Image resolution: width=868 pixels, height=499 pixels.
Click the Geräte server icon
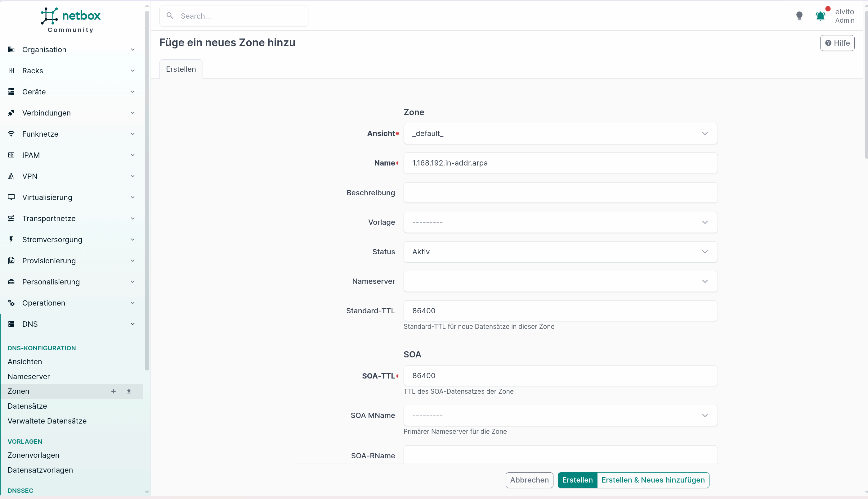[11, 92]
